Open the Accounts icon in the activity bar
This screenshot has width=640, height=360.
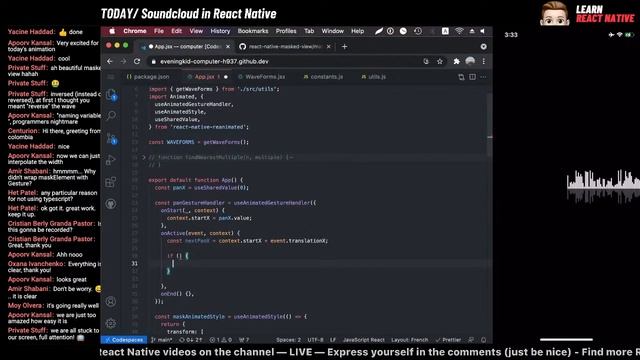pos(111,302)
